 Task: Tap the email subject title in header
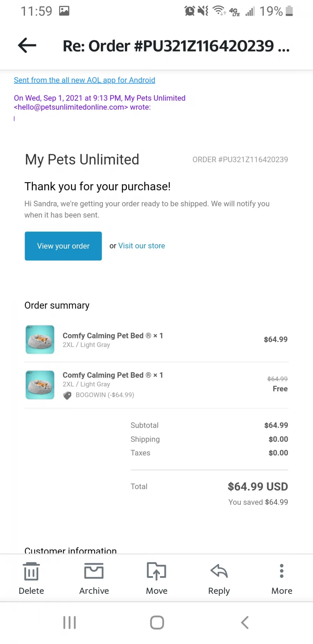pos(176,46)
